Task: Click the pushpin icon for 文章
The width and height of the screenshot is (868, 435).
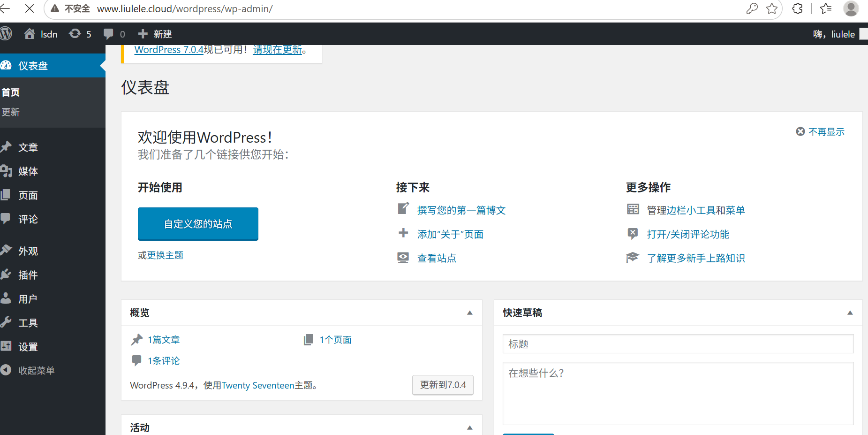Action: click(x=6, y=147)
